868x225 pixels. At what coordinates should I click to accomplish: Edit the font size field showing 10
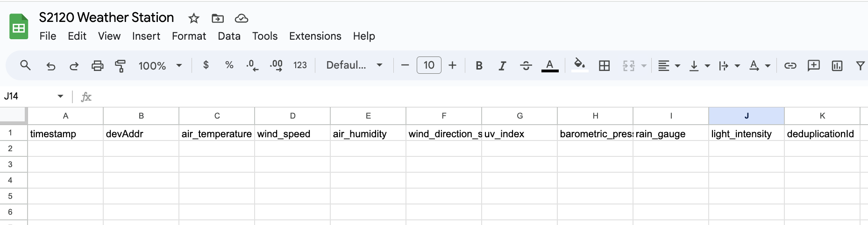(429, 65)
